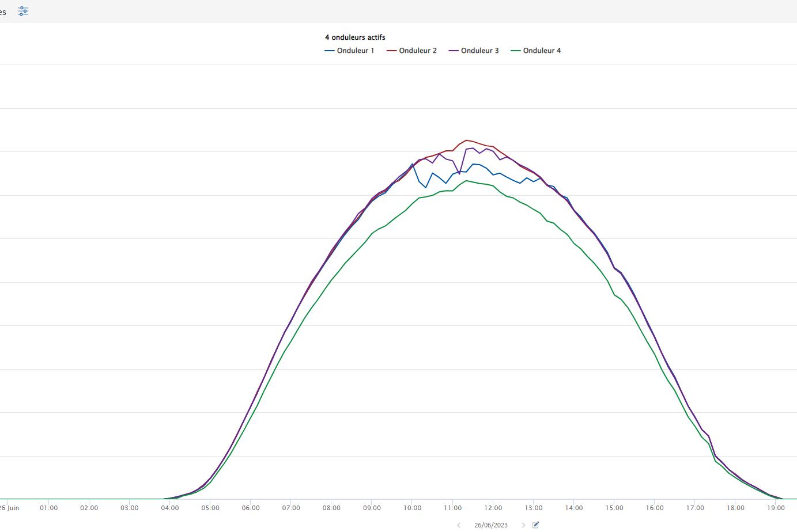Click the 12:00 axis label
The height and width of the screenshot is (532, 797).
493,508
